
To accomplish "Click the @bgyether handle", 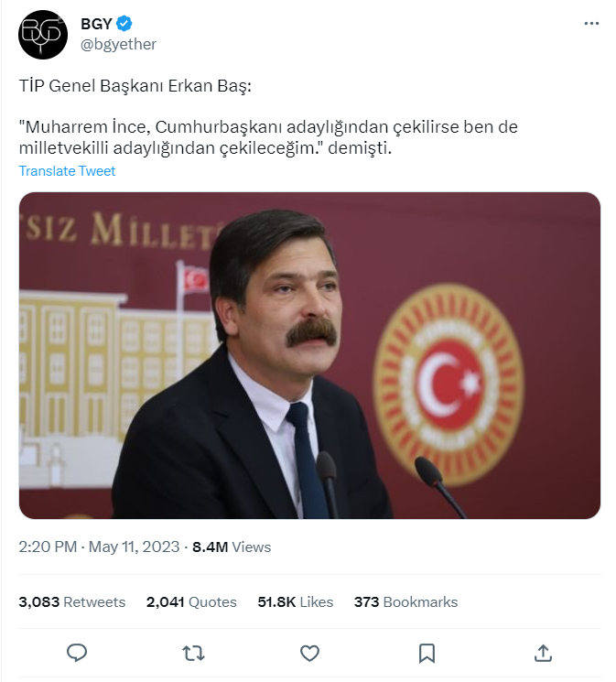I will (x=118, y=44).
